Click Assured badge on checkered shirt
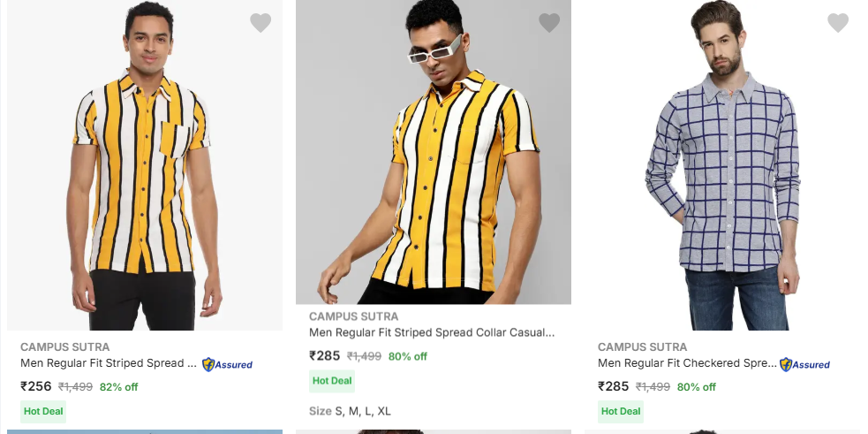Viewport: 868px width, 434px height. click(804, 364)
